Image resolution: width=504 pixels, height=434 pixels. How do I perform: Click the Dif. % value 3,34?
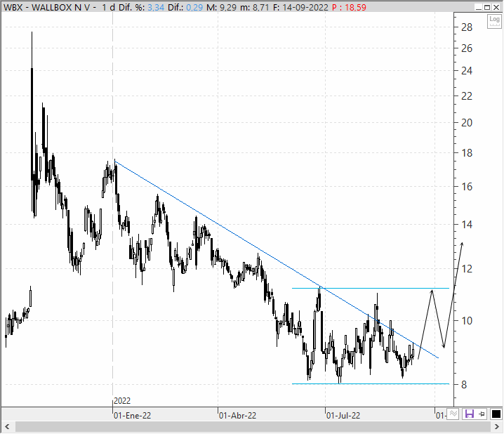coord(156,7)
